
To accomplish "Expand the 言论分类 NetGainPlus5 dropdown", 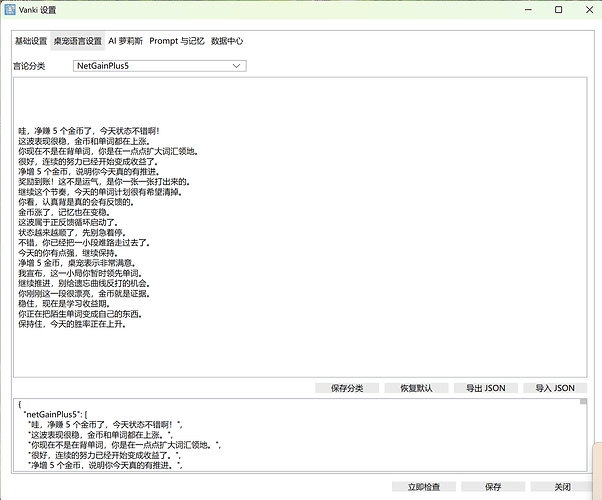I will 160,66.
